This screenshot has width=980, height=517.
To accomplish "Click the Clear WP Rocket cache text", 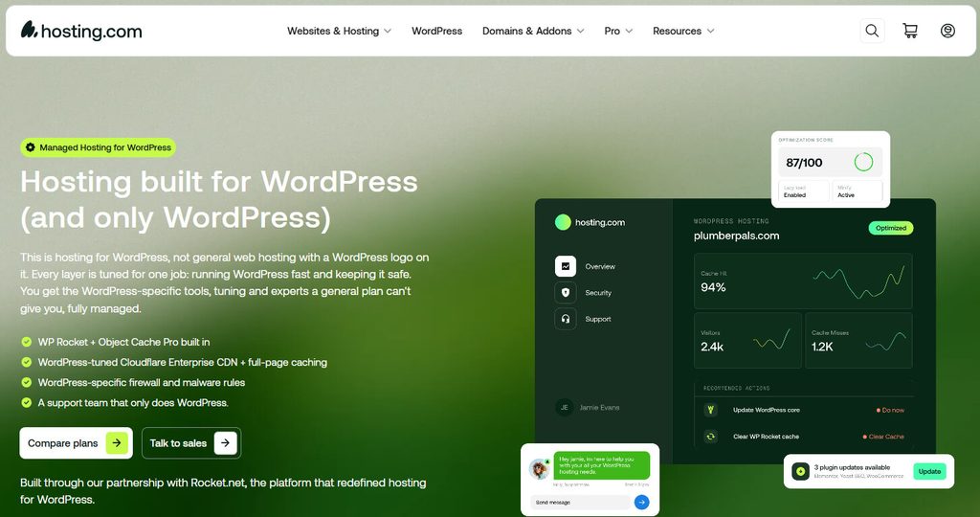I will pos(767,437).
